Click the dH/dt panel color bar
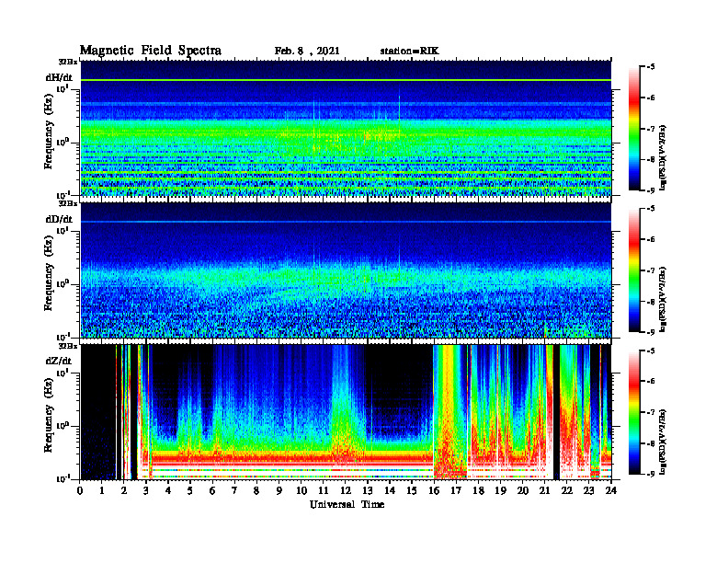 (634, 129)
